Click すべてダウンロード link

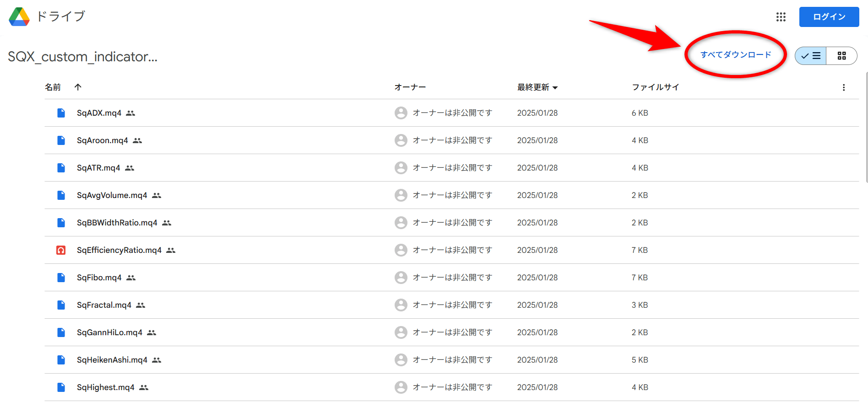[x=736, y=55]
